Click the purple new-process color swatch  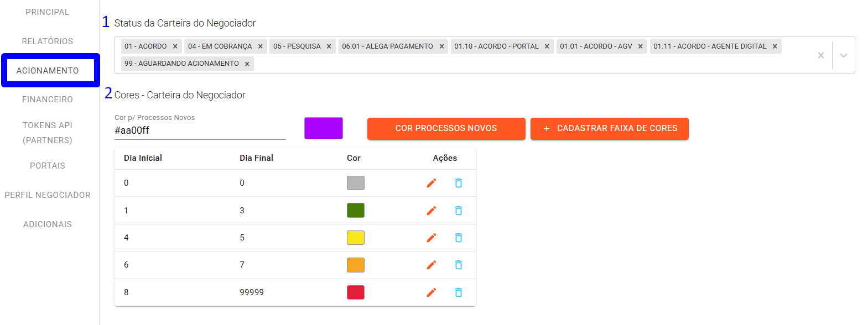coord(324,128)
